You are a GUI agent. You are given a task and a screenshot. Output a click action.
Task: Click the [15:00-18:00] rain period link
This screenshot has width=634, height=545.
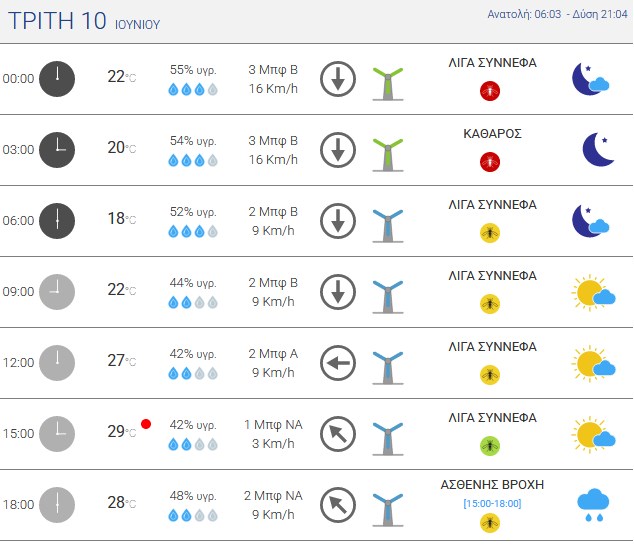coord(492,503)
